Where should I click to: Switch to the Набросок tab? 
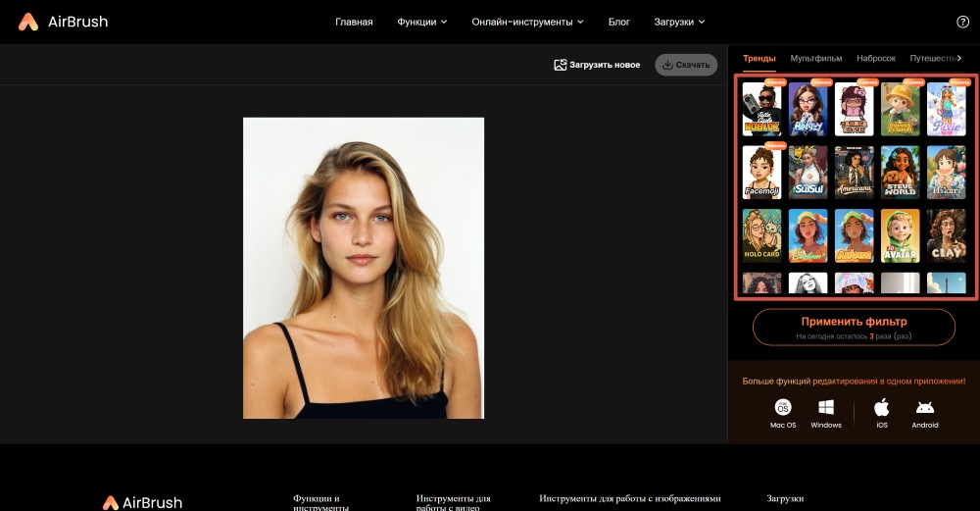(x=875, y=59)
